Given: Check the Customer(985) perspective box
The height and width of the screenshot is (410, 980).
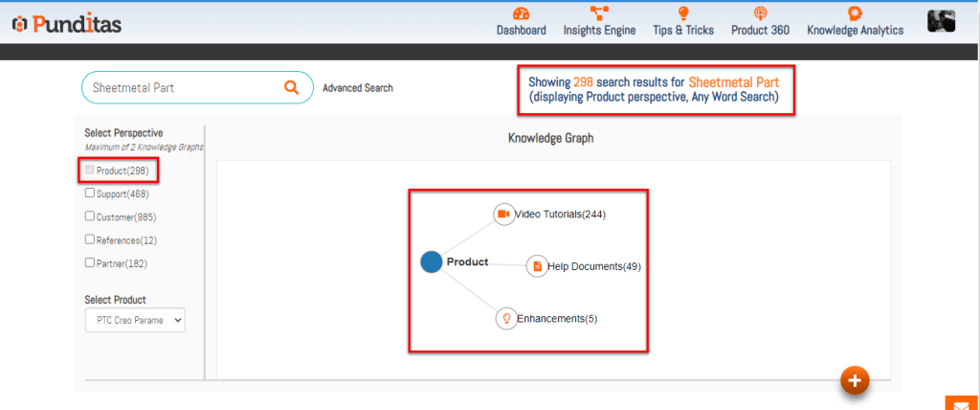Looking at the screenshot, I should click(x=90, y=216).
